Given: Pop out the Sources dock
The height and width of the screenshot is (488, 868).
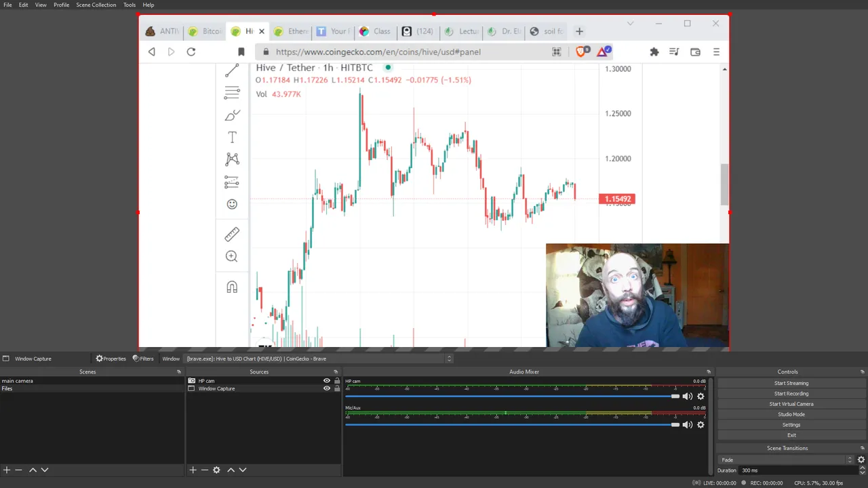Looking at the screenshot, I should (336, 371).
